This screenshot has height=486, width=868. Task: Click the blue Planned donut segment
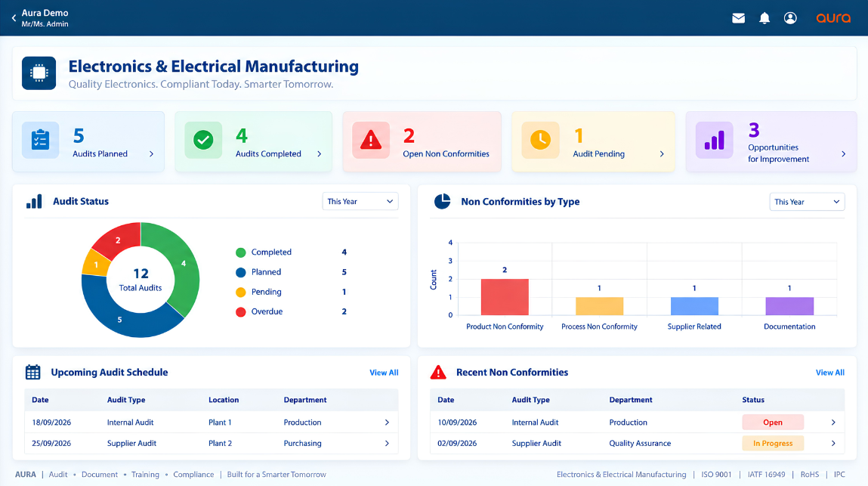point(119,319)
